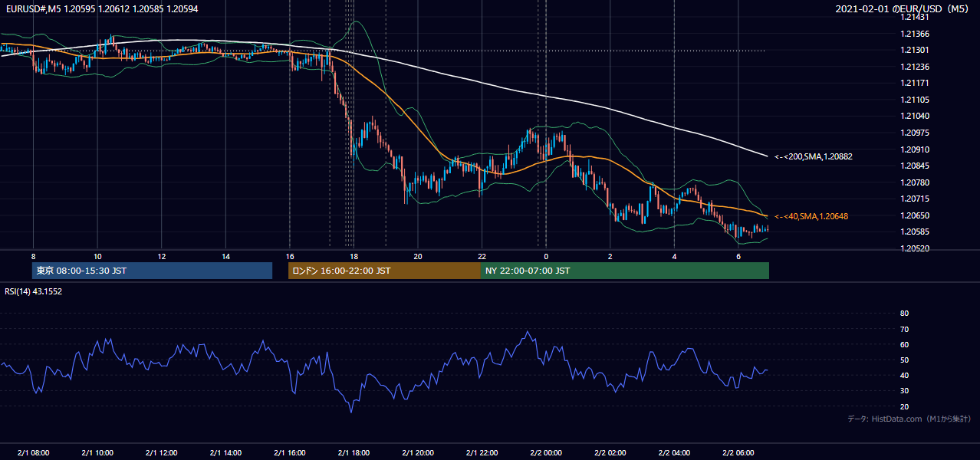Click RSI scale value 50
The height and width of the screenshot is (460, 980).
[x=904, y=360]
